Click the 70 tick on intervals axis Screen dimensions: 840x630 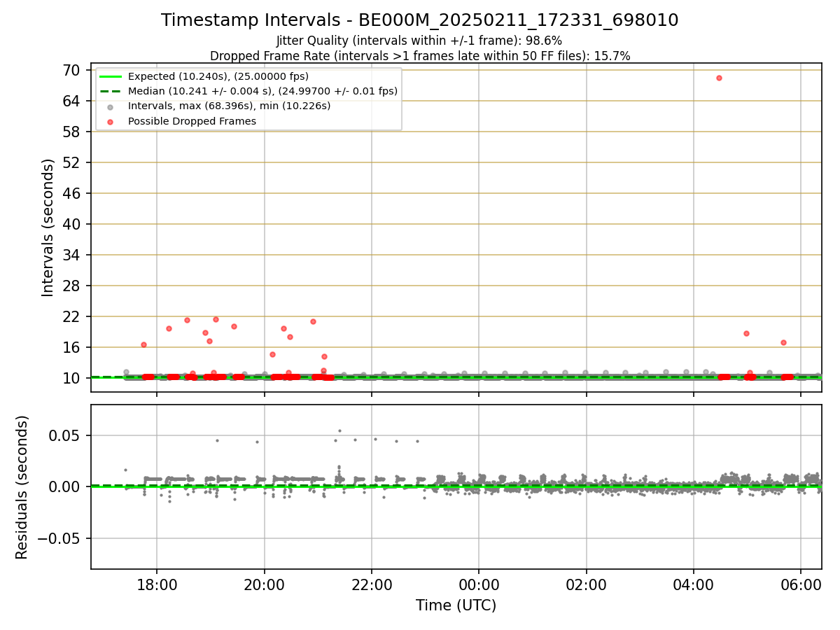[x=73, y=70]
